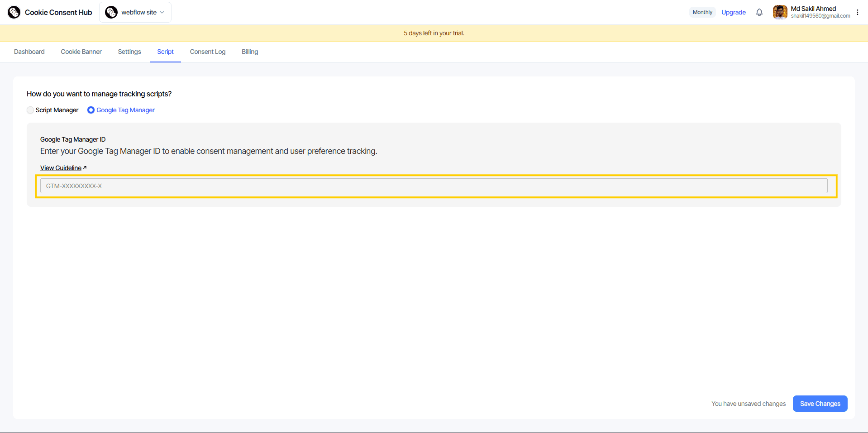Open the View Guideline link
The image size is (868, 433).
tap(61, 168)
